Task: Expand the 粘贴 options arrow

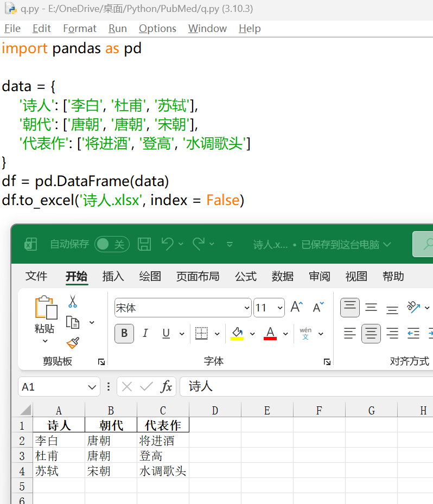Action: 46,341
